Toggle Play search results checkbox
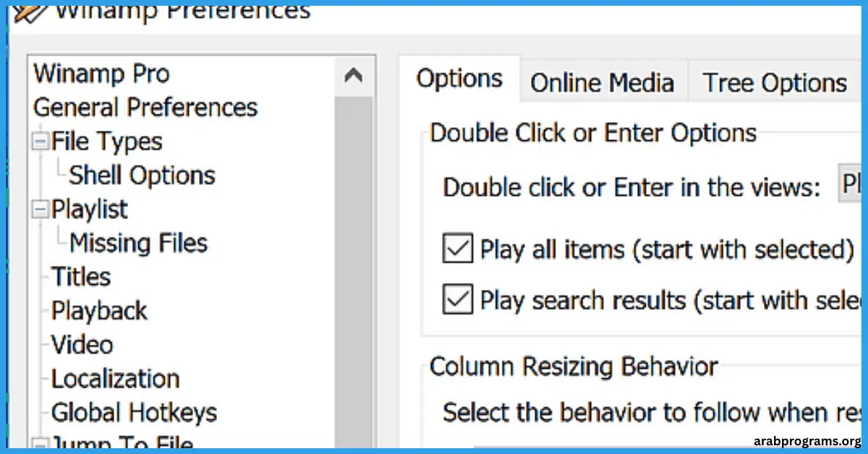Viewport: 868px width, 454px height. tap(457, 300)
